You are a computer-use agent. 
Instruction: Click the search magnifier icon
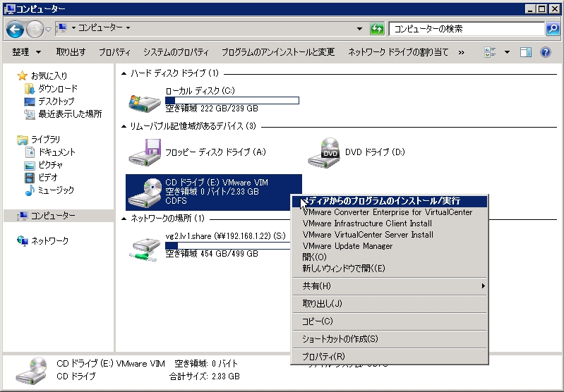[x=553, y=29]
